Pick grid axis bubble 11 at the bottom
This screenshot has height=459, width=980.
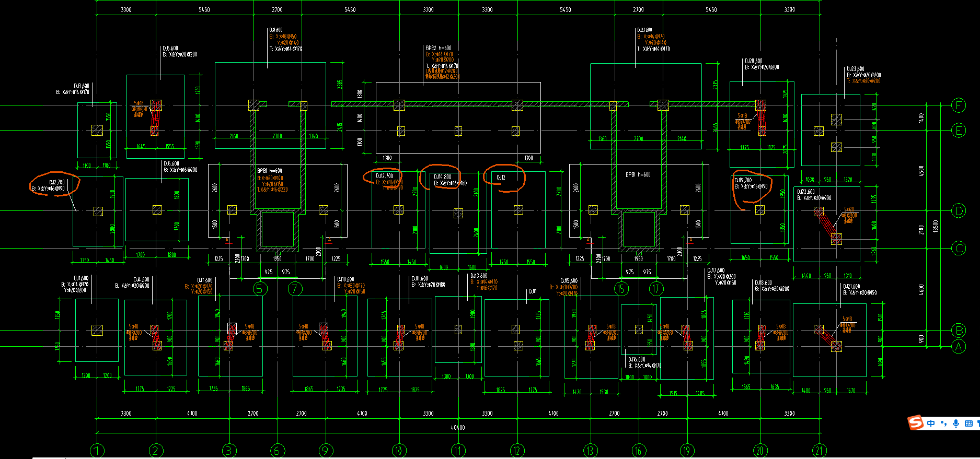pyautogui.click(x=458, y=451)
